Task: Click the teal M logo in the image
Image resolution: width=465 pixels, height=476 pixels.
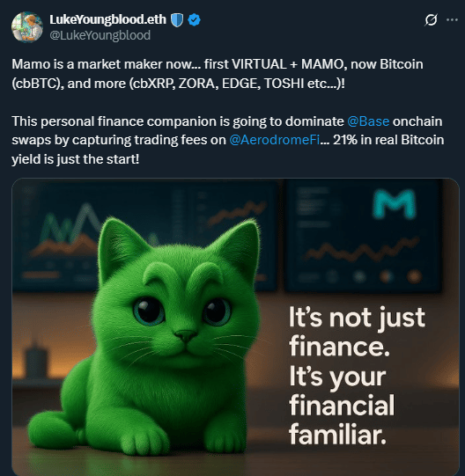Action: click(395, 204)
